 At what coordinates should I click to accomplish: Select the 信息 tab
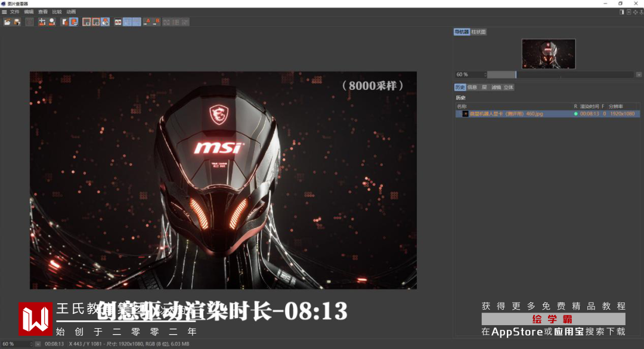[x=472, y=88]
